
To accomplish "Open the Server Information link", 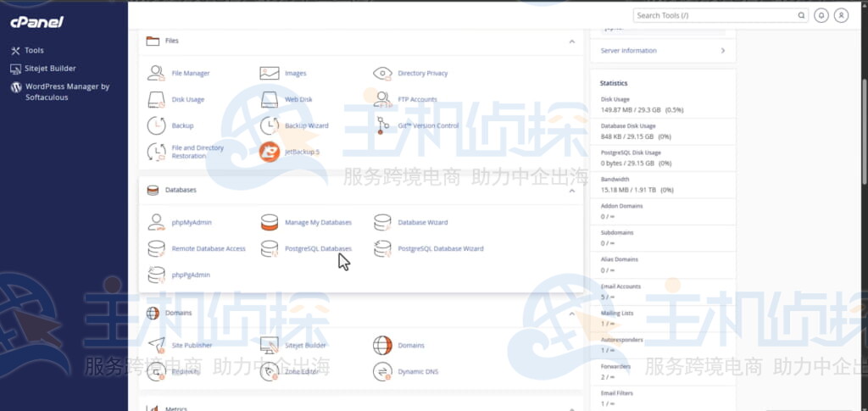I will [628, 50].
